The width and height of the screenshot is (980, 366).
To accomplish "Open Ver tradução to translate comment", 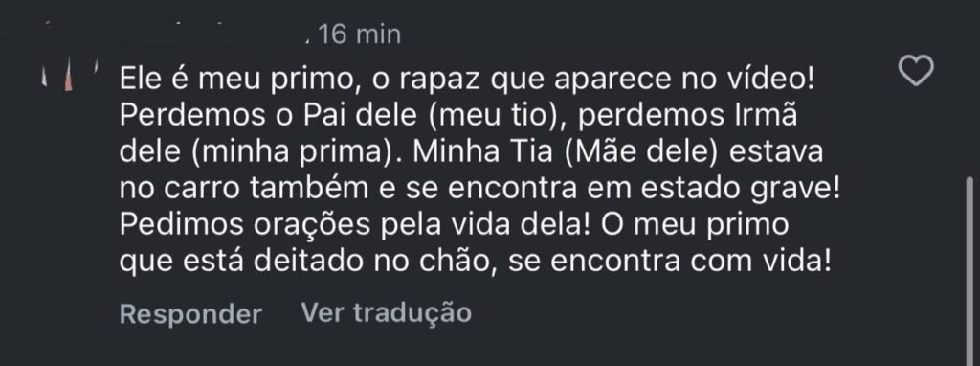I will tap(387, 312).
